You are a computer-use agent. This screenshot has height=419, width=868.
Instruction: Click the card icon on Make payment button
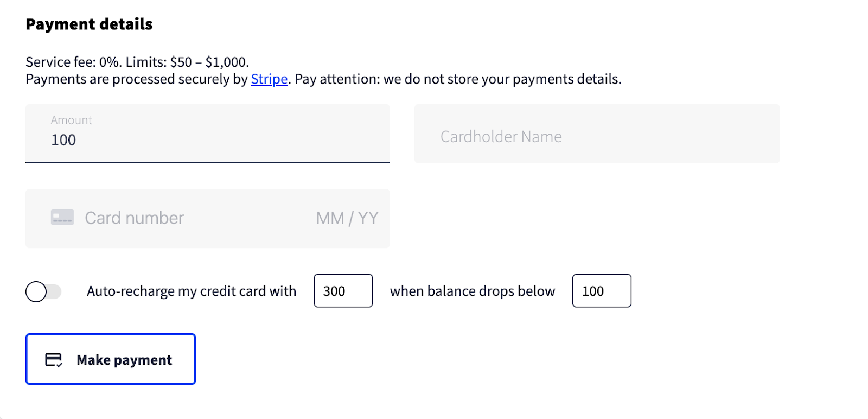pyautogui.click(x=54, y=360)
